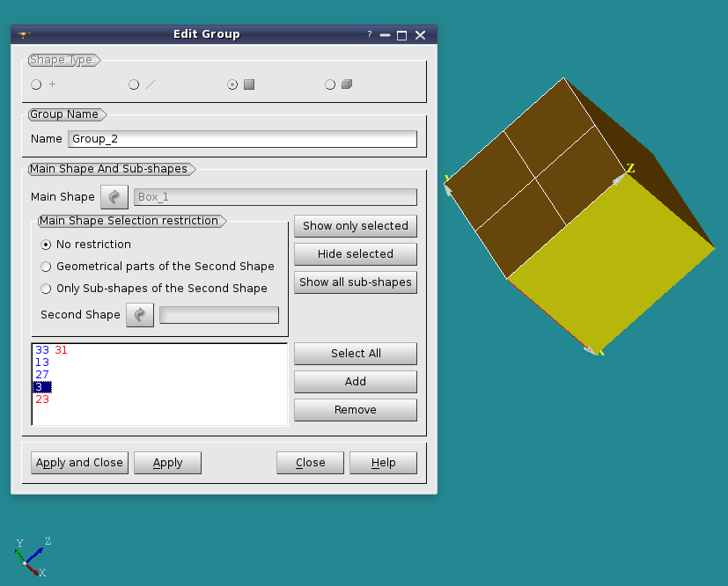Click Show all sub-shapes button
728x586 pixels.
tap(356, 282)
